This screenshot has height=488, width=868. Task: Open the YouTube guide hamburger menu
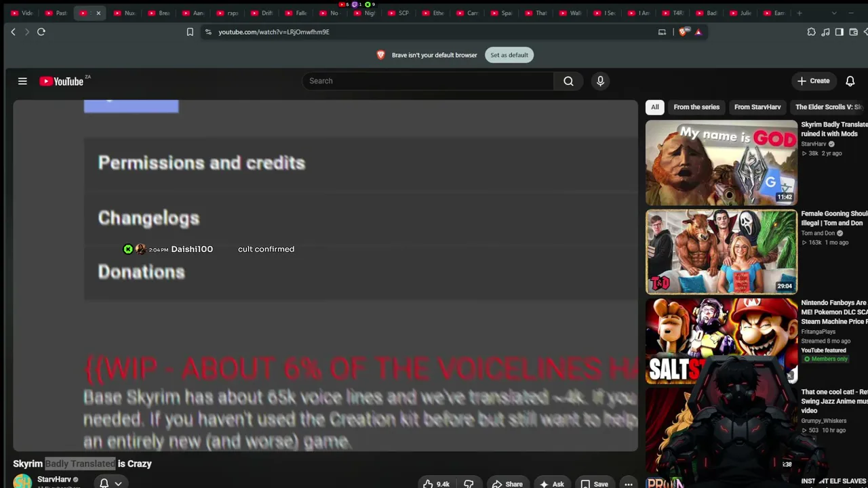22,81
